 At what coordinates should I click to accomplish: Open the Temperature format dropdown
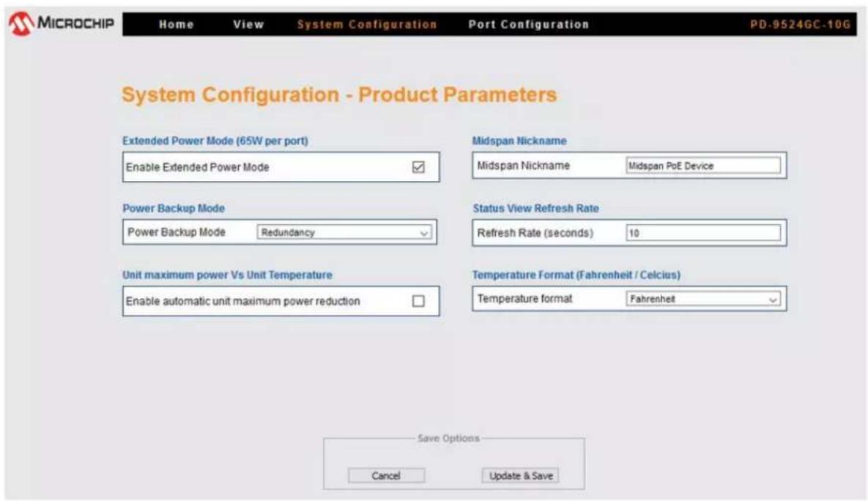point(703,299)
